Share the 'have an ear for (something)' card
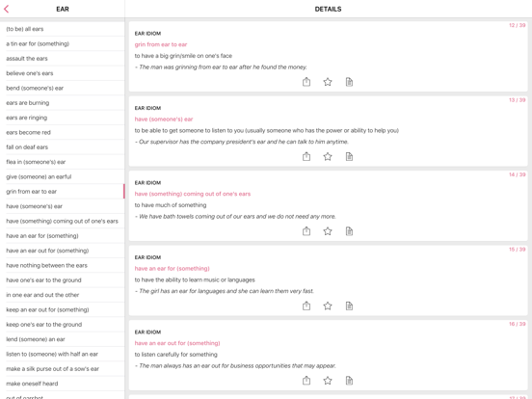The height and width of the screenshot is (399, 532). click(x=306, y=306)
